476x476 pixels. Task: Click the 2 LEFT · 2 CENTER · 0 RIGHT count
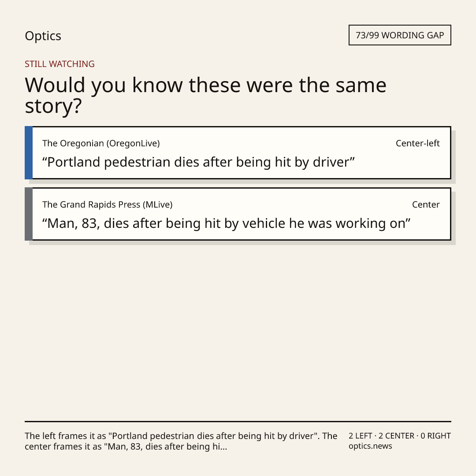click(x=399, y=436)
